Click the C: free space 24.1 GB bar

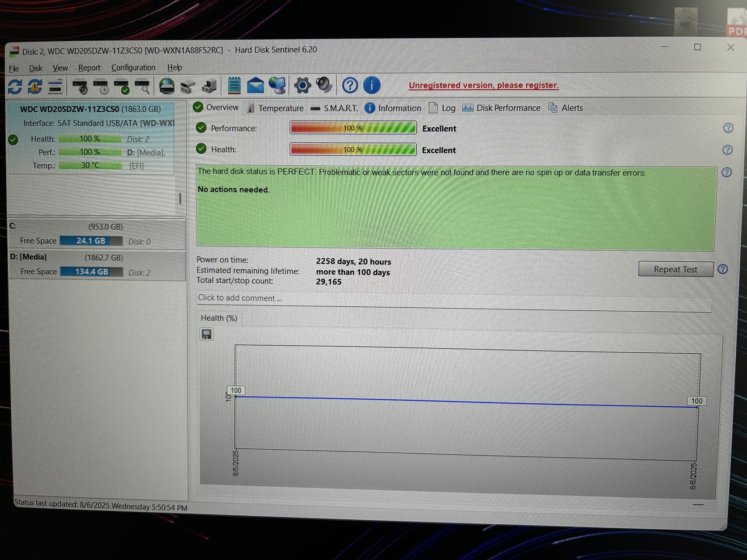tap(91, 241)
